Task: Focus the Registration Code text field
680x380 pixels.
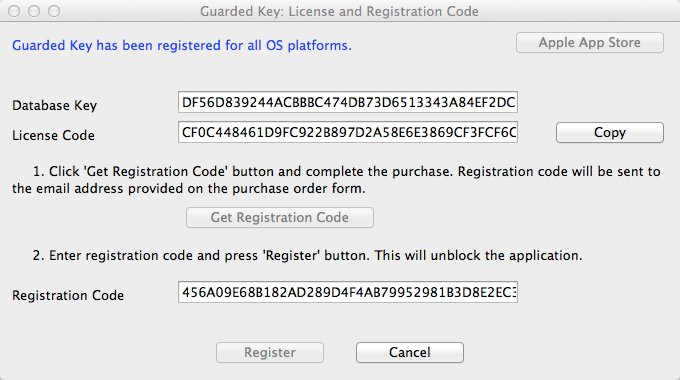Action: [348, 292]
